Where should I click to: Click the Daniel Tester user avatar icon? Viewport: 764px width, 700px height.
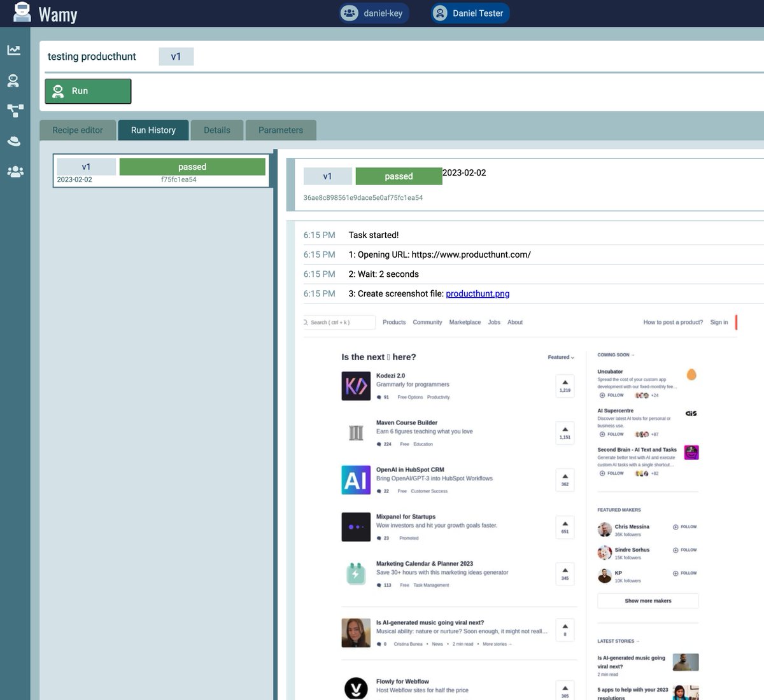(440, 13)
